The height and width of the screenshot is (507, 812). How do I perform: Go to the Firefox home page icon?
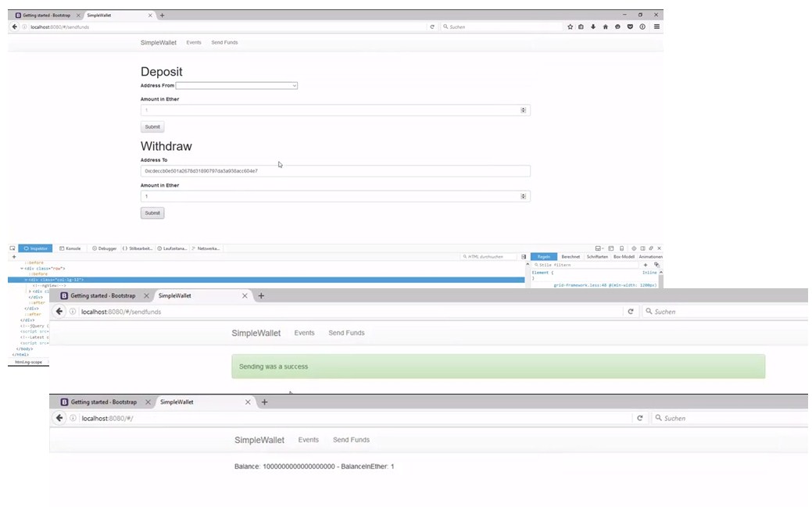[x=606, y=27]
